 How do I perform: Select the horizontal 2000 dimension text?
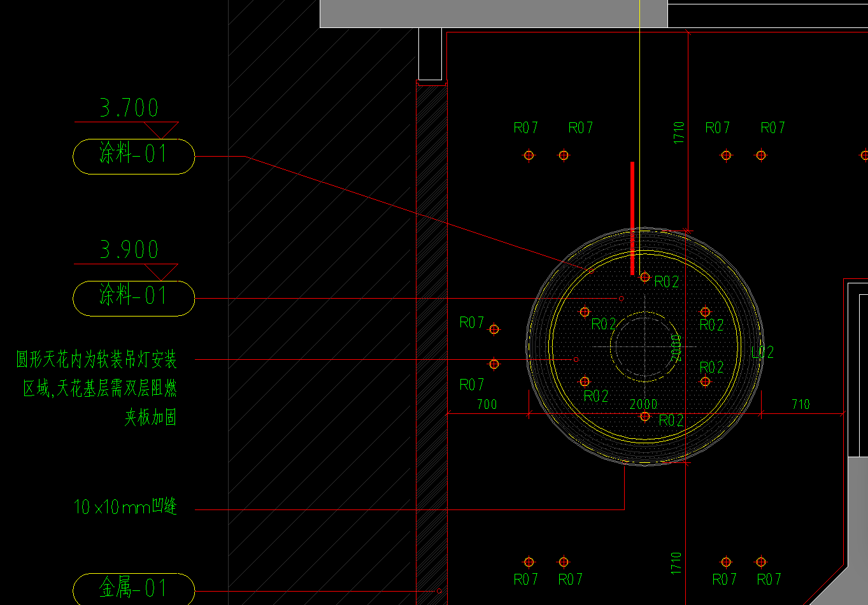pyautogui.click(x=643, y=404)
